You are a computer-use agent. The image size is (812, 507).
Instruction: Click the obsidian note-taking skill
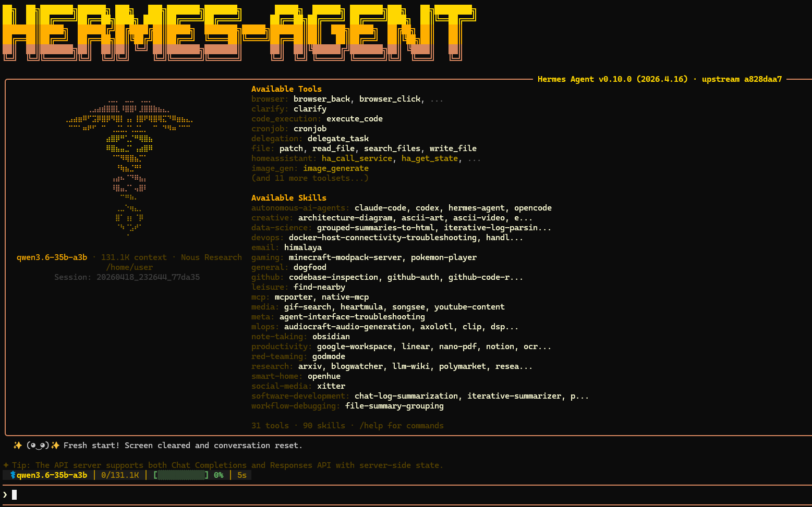331,337
